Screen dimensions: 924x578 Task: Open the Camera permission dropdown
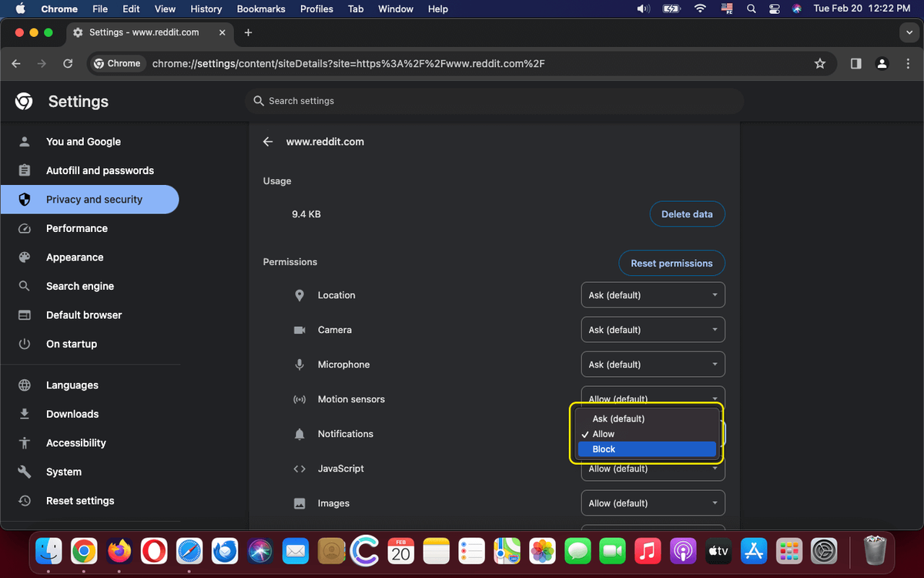point(652,330)
